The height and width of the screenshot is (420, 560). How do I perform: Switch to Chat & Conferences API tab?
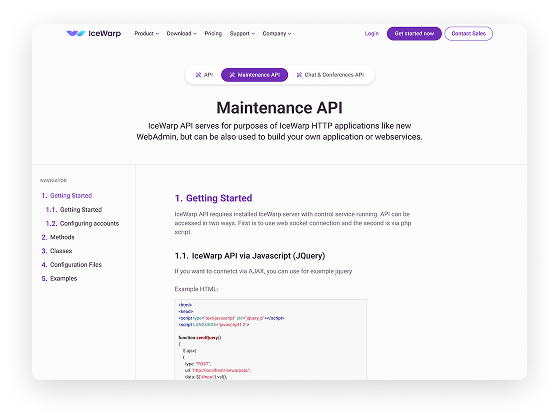click(330, 75)
